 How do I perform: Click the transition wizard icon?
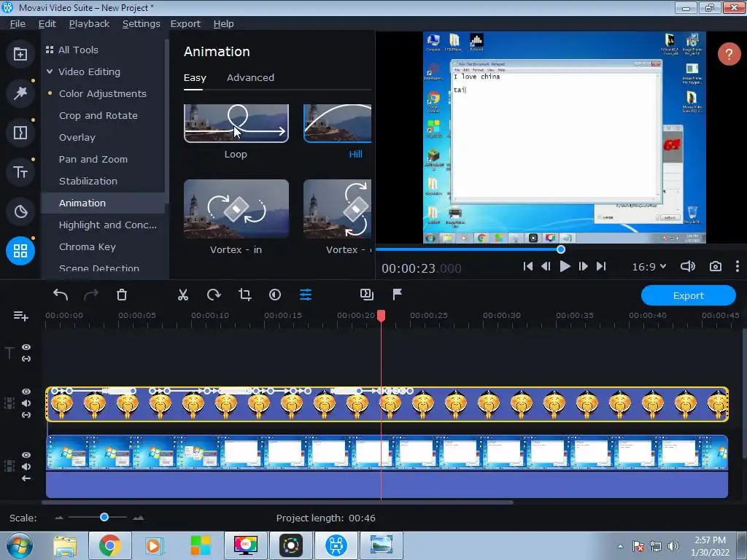[x=367, y=295]
